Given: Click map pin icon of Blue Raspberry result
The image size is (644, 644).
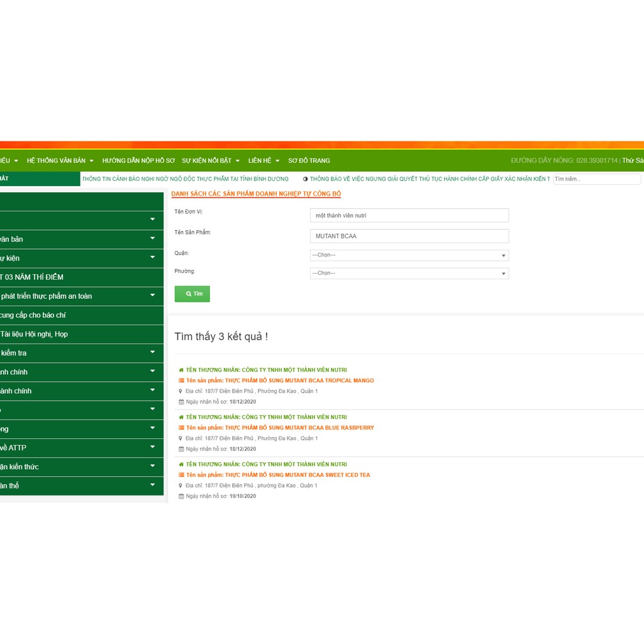Looking at the screenshot, I should tap(181, 438).
